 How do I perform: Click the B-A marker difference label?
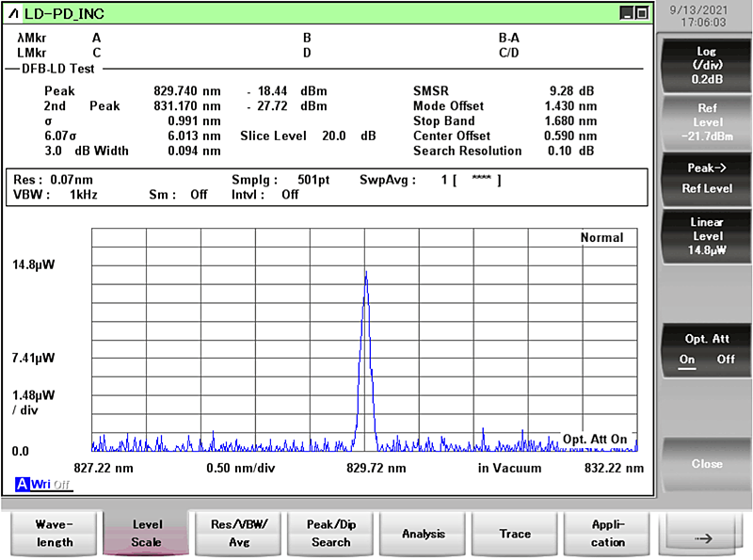[x=508, y=38]
